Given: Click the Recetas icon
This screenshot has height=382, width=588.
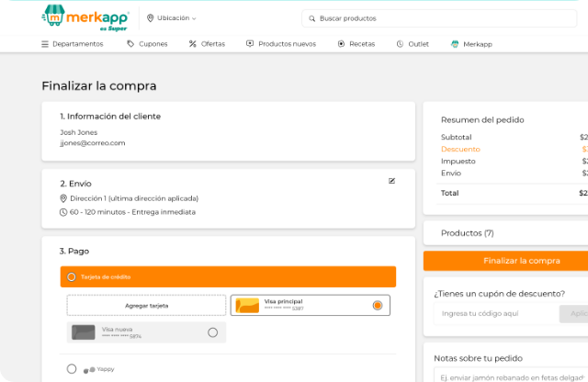Looking at the screenshot, I should tap(341, 44).
